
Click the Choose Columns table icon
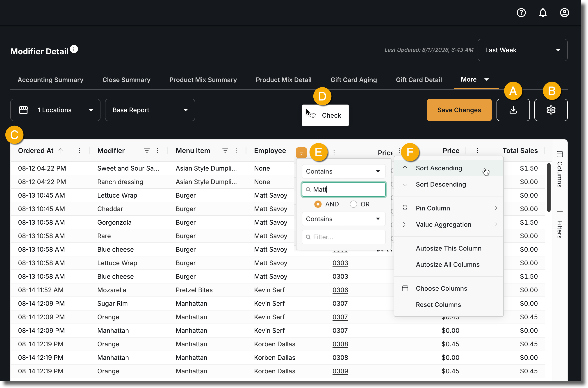[x=405, y=288]
